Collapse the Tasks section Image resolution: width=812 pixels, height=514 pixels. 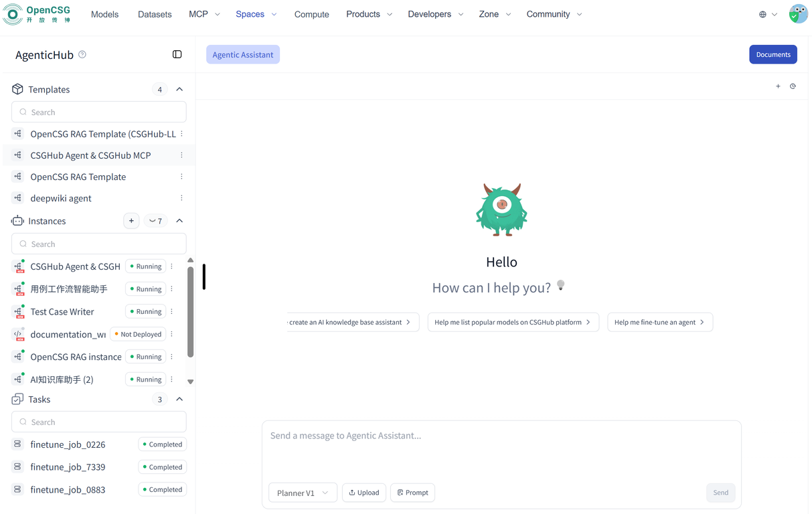[179, 399]
